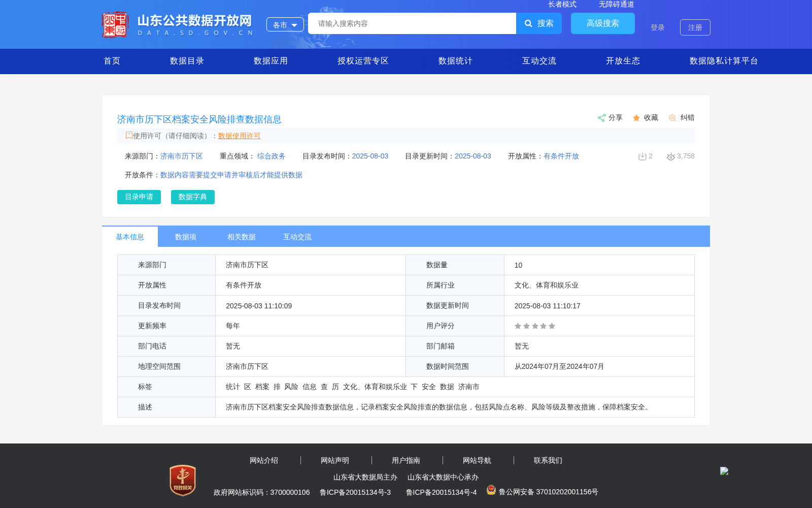This screenshot has width=812, height=508.
Task: Click the broken image icon in footer
Action: [724, 471]
